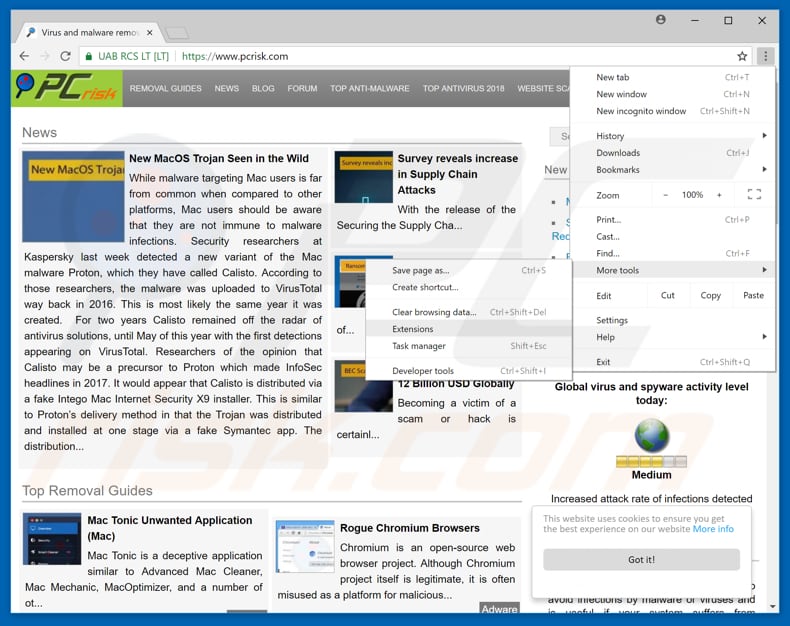The width and height of the screenshot is (790, 626).
Task: Click the Adware category tag
Action: pos(499,608)
